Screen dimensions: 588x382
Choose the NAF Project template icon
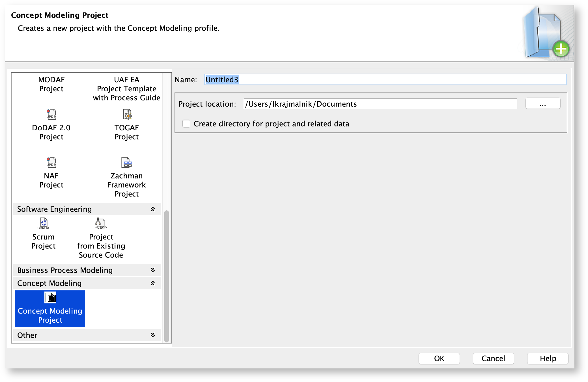coord(51,163)
